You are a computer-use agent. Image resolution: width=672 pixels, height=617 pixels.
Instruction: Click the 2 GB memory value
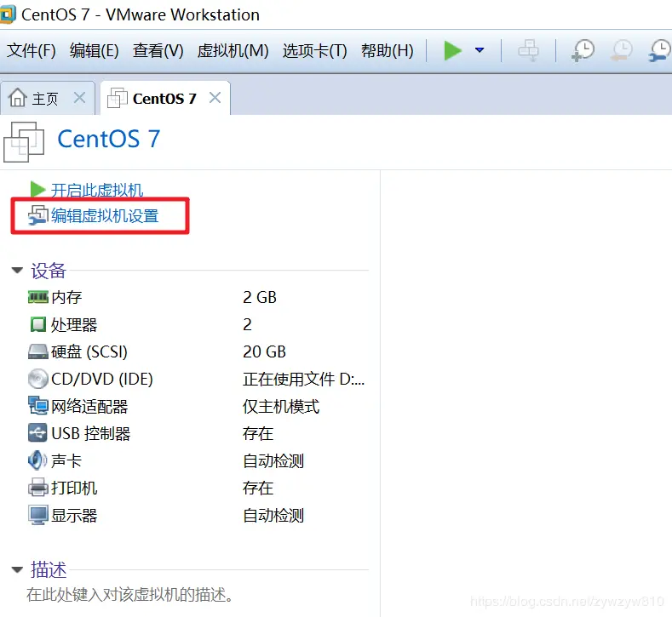click(x=260, y=297)
